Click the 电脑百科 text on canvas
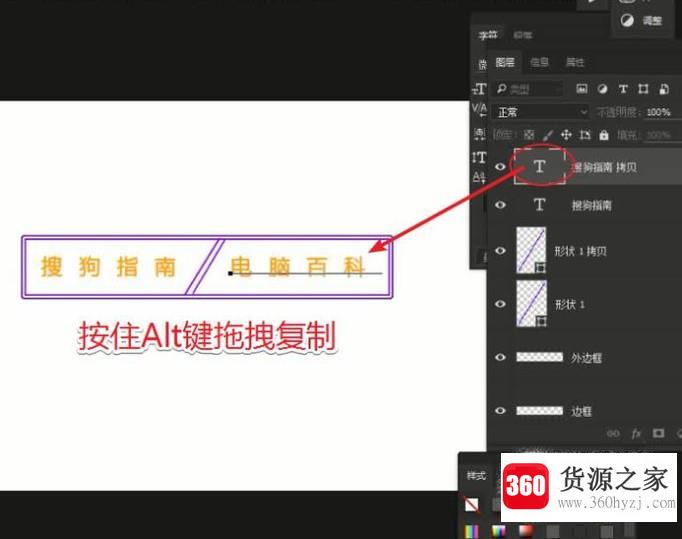The image size is (682, 539). point(298,267)
